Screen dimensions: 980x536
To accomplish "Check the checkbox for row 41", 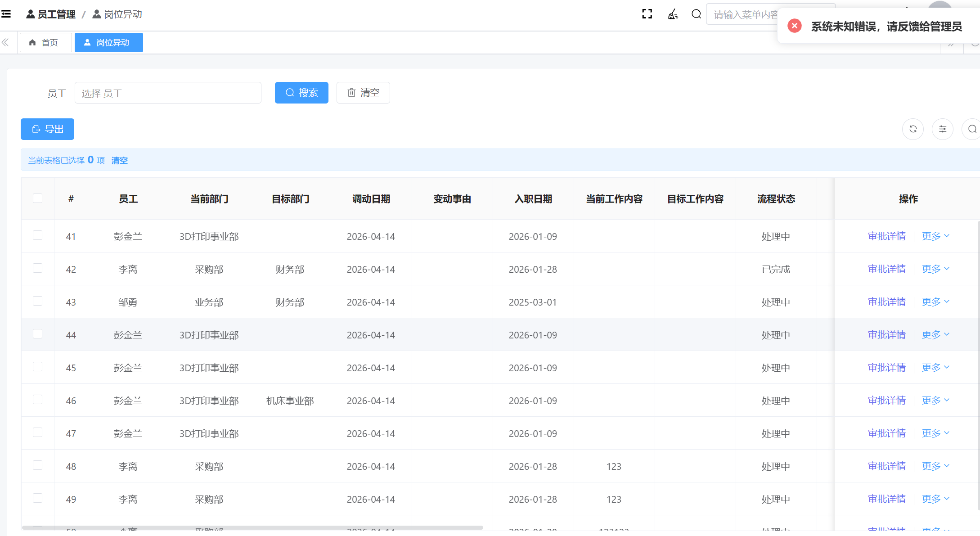I will click(38, 235).
